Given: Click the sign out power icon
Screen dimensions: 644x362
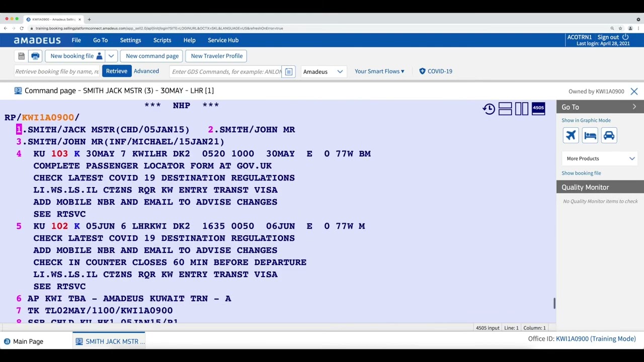Looking at the screenshot, I should (x=625, y=37).
